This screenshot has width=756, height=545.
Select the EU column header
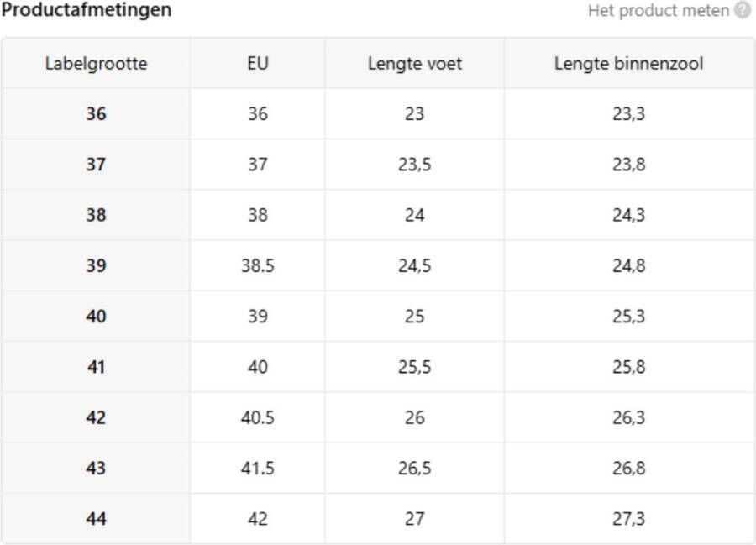[258, 64]
